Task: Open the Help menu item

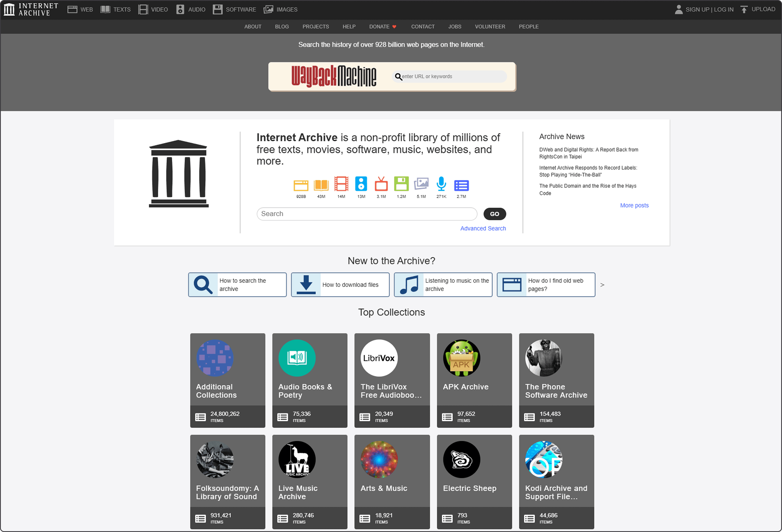Action: pos(349,27)
